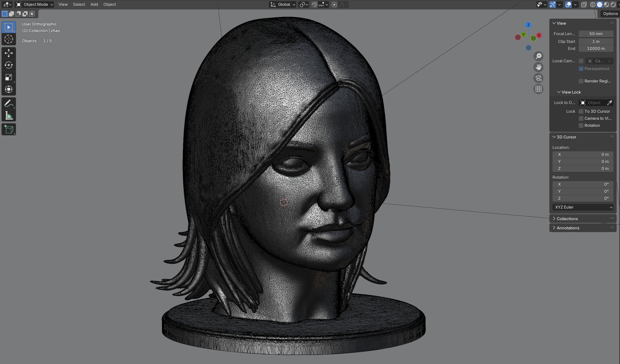This screenshot has height=364, width=620.
Task: Select the Scale tool
Action: coord(8,77)
